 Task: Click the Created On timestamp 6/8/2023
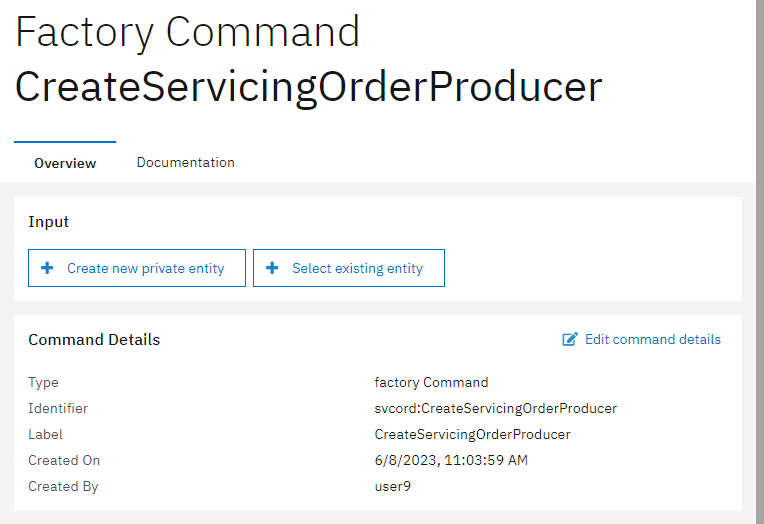451,460
